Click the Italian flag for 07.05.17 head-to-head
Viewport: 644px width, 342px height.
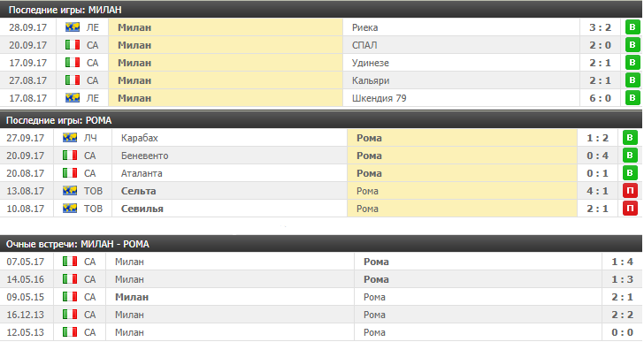[70, 262]
